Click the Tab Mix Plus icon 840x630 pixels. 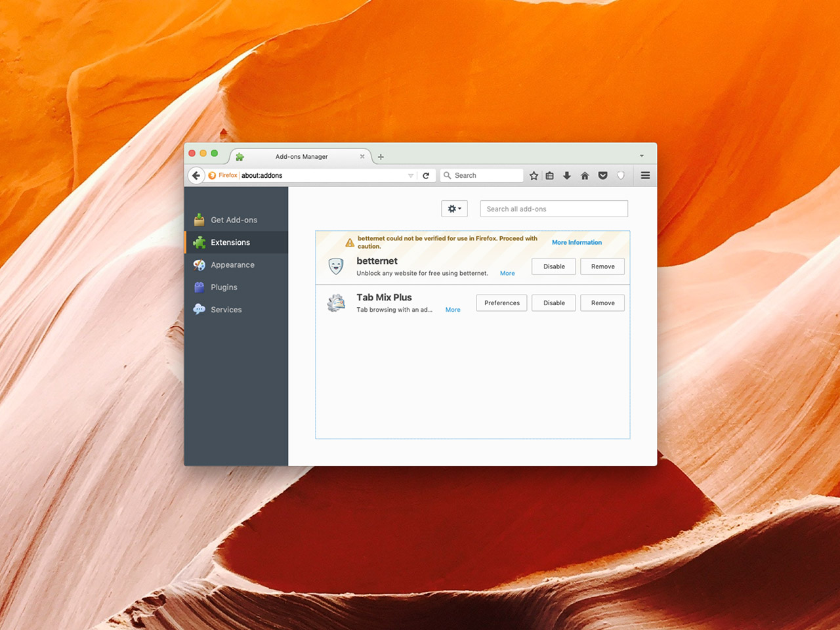336,302
